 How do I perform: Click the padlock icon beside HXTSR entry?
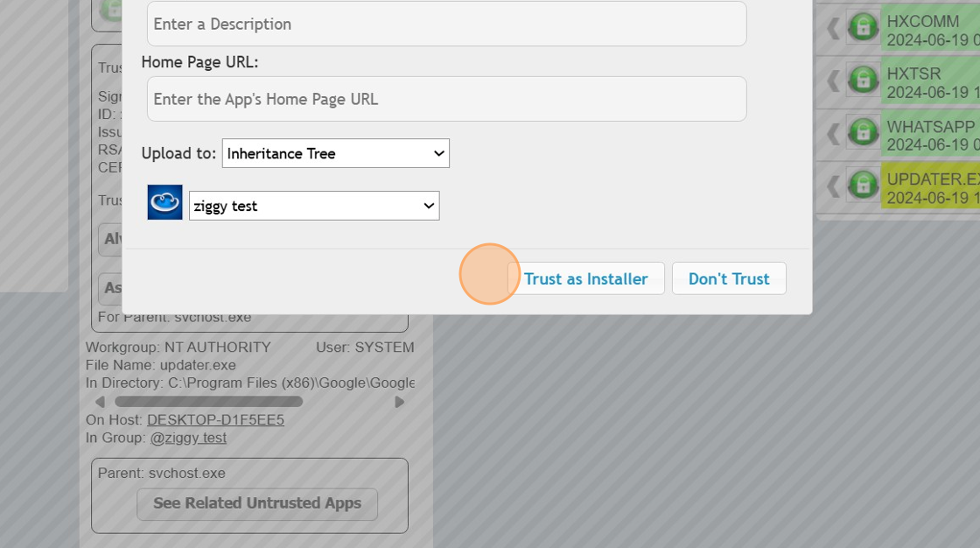(x=863, y=81)
